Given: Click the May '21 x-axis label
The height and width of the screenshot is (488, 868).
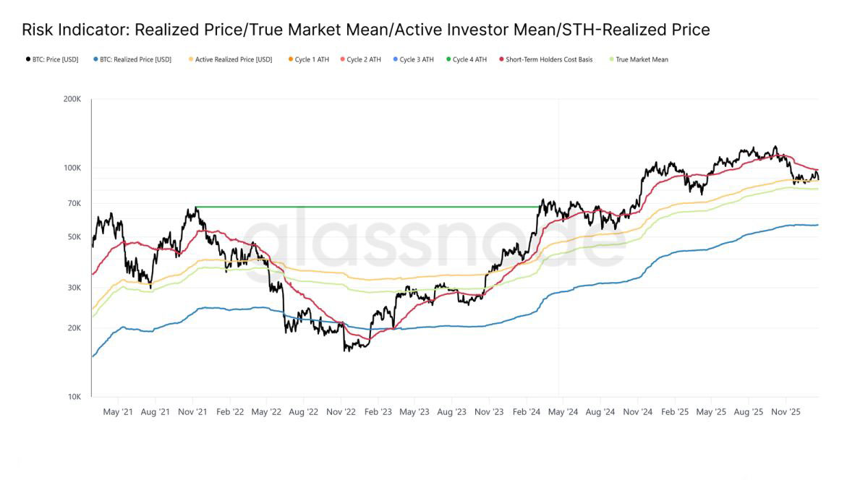Looking at the screenshot, I should (x=118, y=412).
